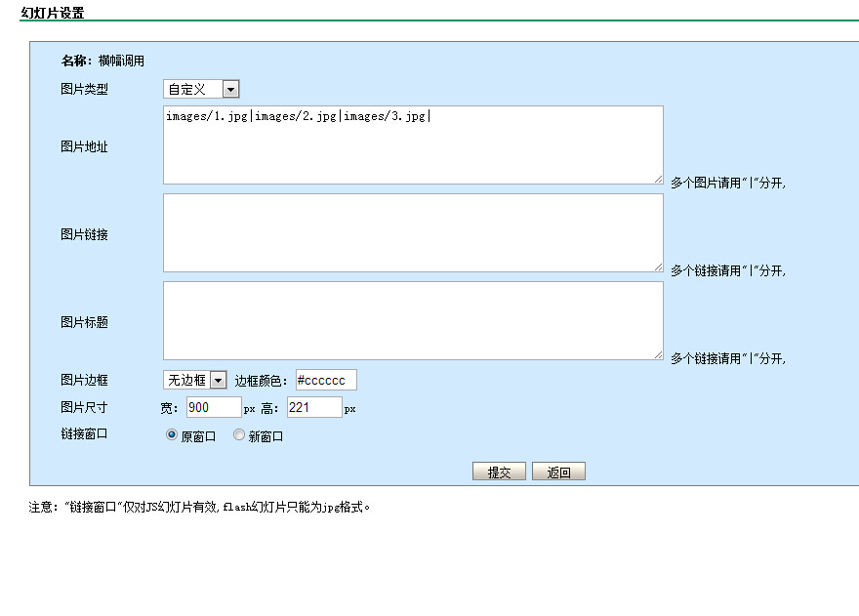Click the resize grip on 图片链接 text area
Image resolution: width=859 pixels, height=616 pixels.
pos(658,267)
